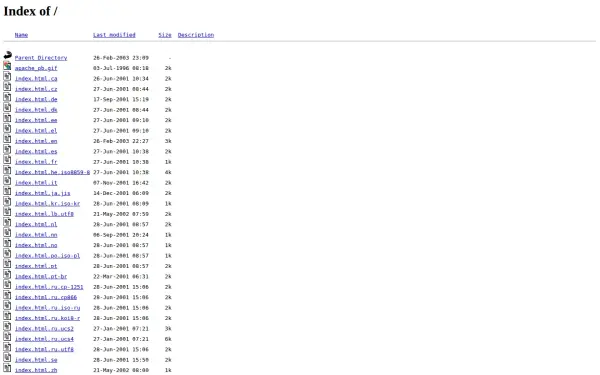Image resolution: width=600 pixels, height=375 pixels.
Task: Open the index.html.lb.utf8 link
Action: 44,214
